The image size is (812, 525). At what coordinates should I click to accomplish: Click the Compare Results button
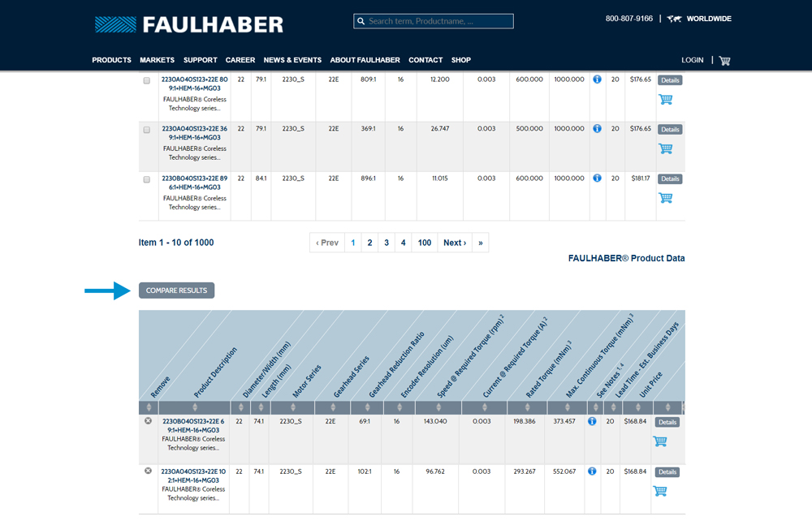pos(176,290)
